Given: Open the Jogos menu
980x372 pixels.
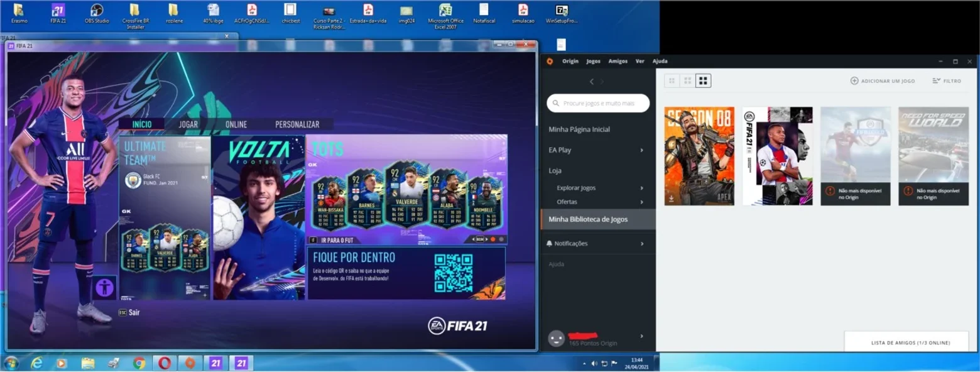Looking at the screenshot, I should tap(593, 61).
